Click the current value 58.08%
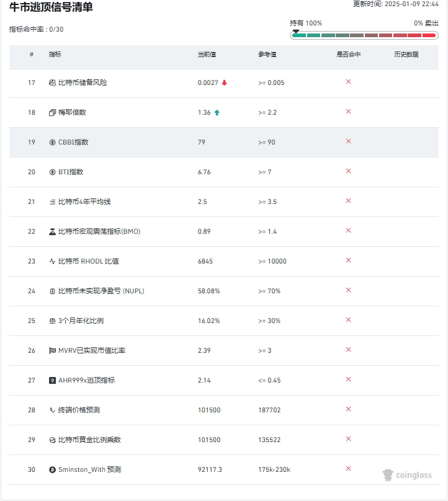This screenshot has width=448, height=501. [209, 291]
